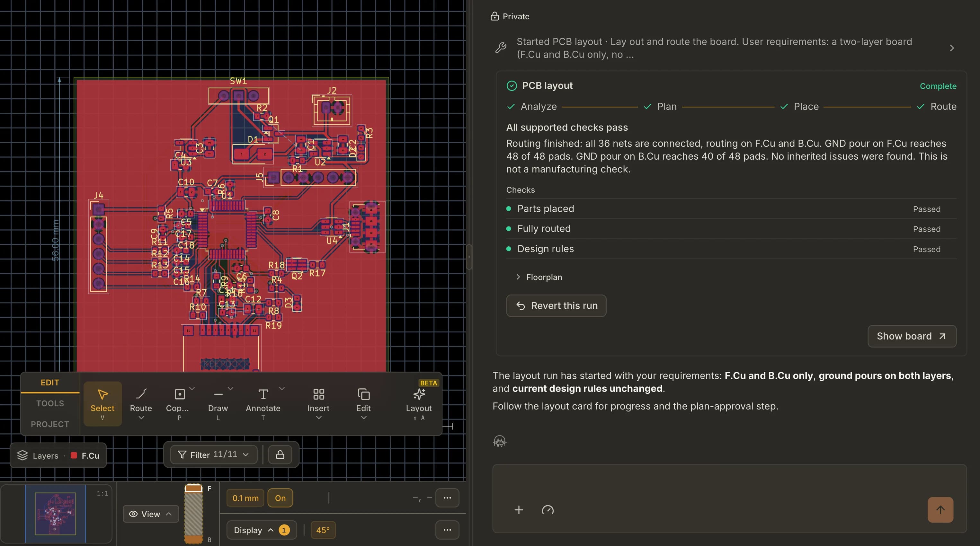
Task: Click the plus attach icon in chat
Action: 519,510
